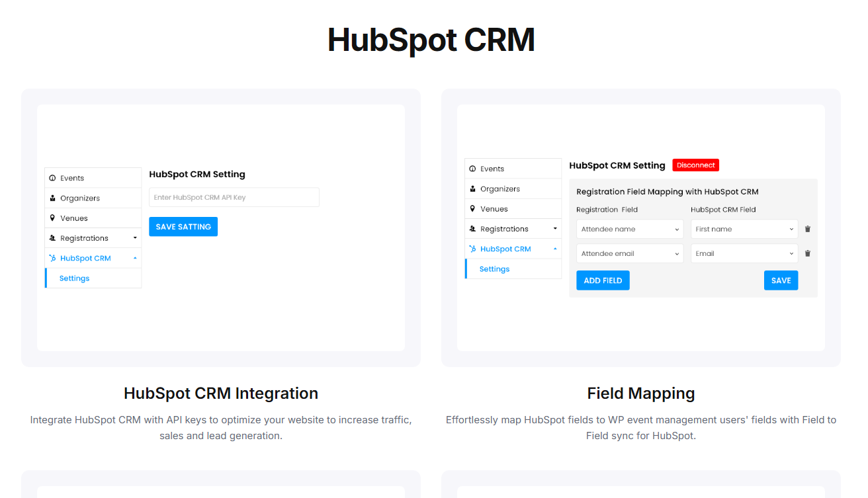Click the ADD FIELD button
The width and height of the screenshot is (868, 498).
[x=603, y=280]
